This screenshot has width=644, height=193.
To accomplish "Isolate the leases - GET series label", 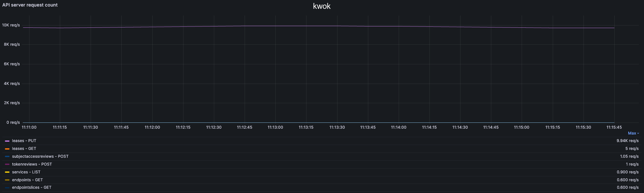I will click(24, 149).
